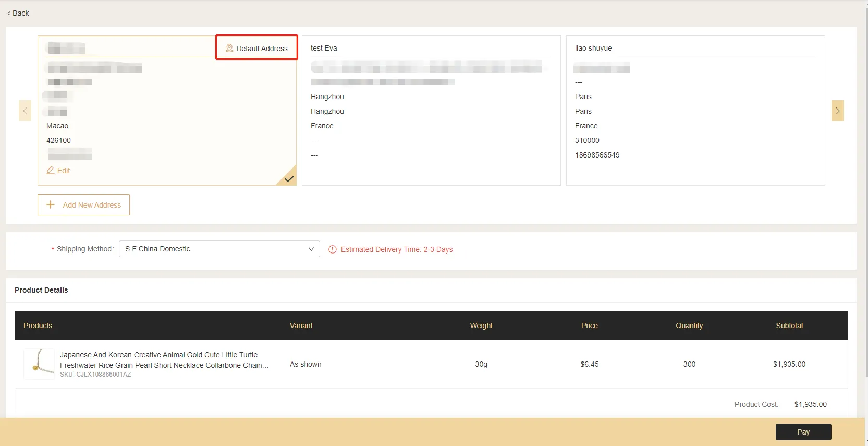Click the Add New Address button
This screenshot has height=446, width=868.
(x=83, y=205)
